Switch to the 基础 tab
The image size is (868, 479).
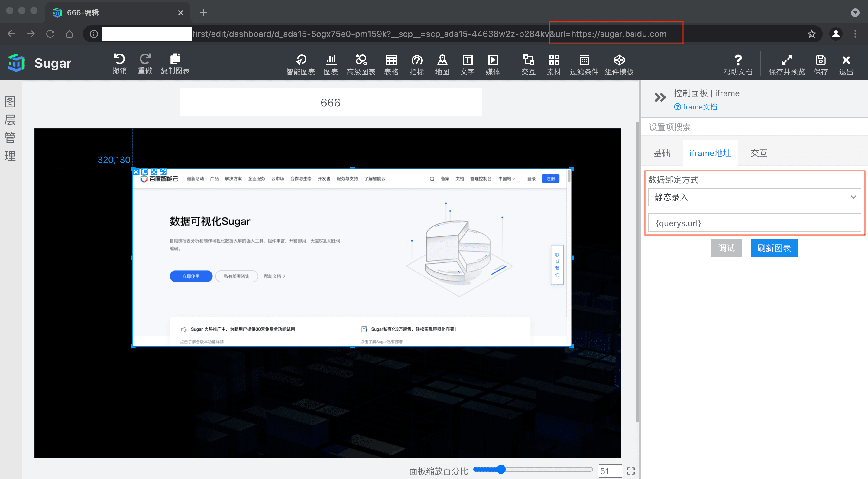point(662,153)
